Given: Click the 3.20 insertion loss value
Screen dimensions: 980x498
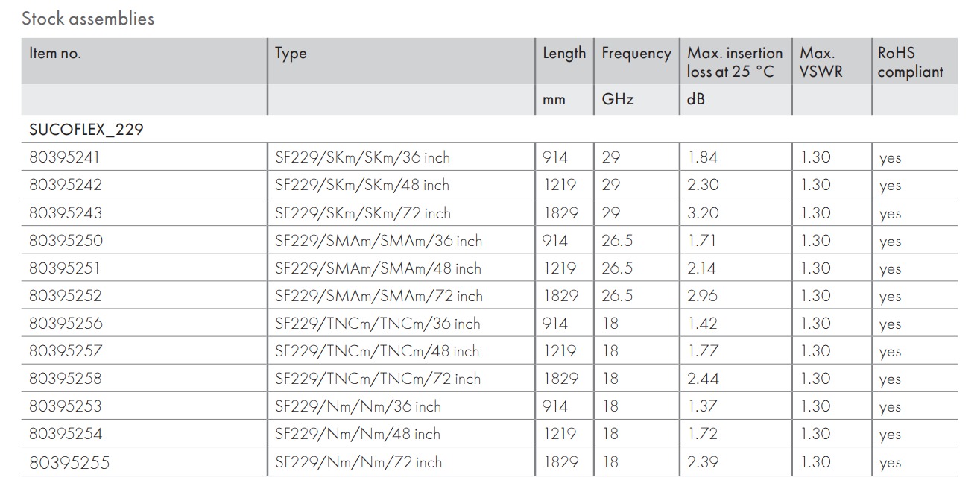Looking at the screenshot, I should tap(703, 213).
